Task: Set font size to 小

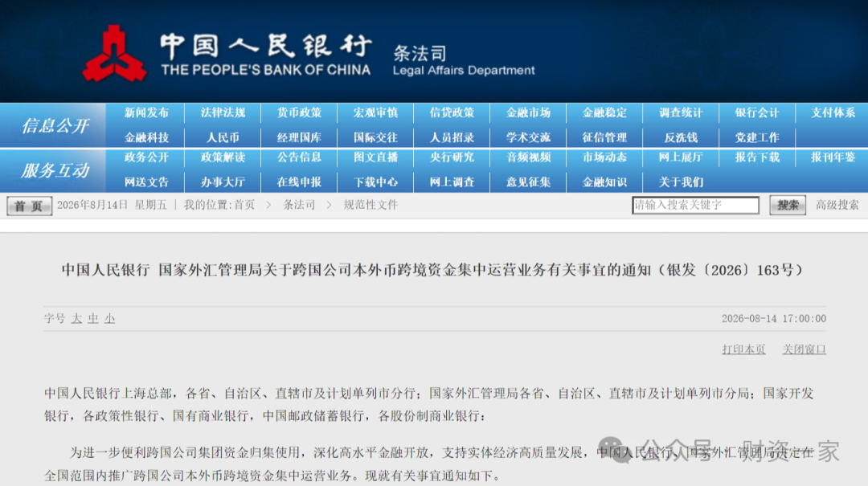Action: 109,319
